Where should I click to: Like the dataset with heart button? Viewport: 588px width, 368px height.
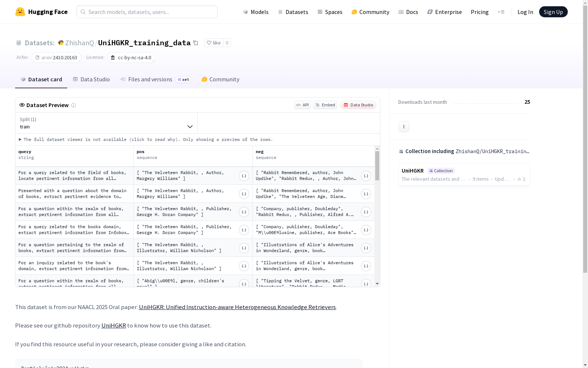click(214, 43)
